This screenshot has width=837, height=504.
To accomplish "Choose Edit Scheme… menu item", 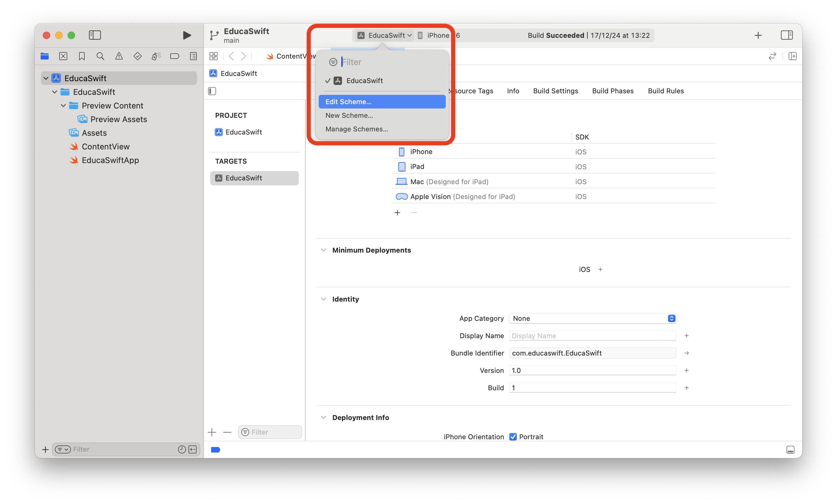I will coord(382,102).
